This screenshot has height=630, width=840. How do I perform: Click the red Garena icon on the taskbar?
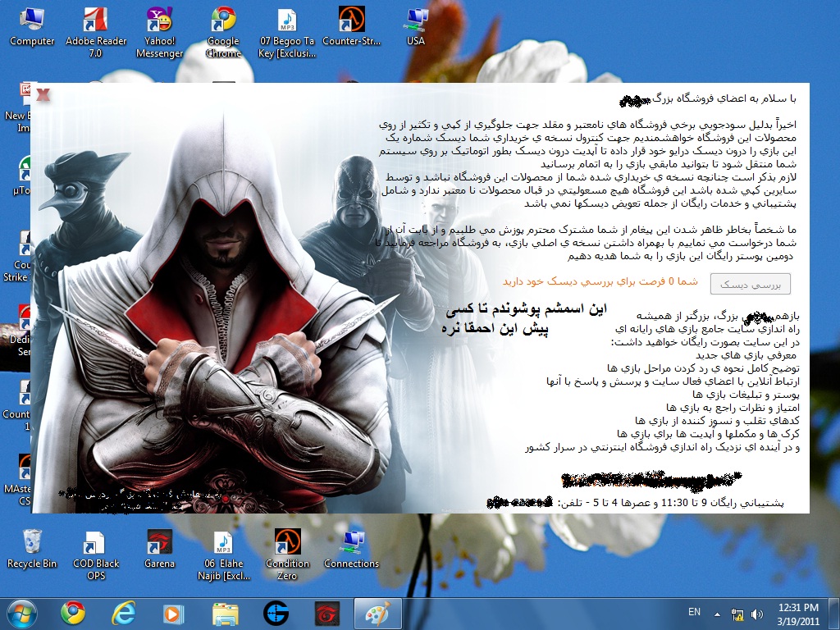click(326, 614)
